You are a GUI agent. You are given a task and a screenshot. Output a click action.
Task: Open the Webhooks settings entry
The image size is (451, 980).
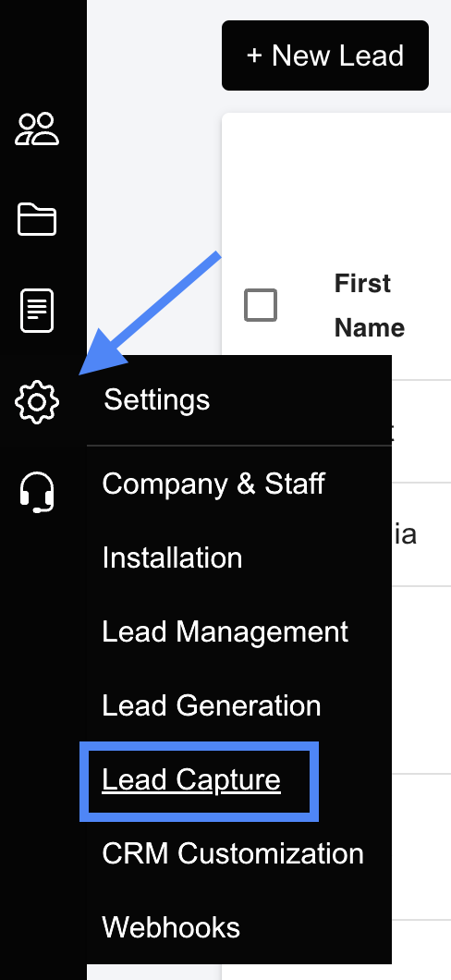[x=171, y=927]
